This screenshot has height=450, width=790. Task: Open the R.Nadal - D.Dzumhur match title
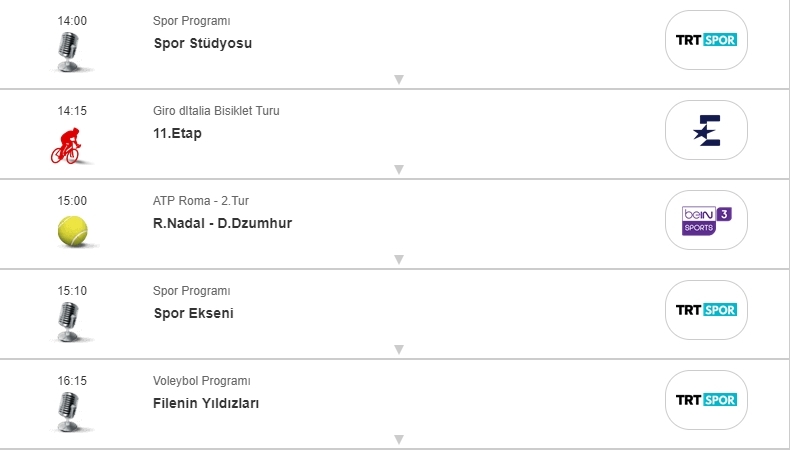click(222, 223)
